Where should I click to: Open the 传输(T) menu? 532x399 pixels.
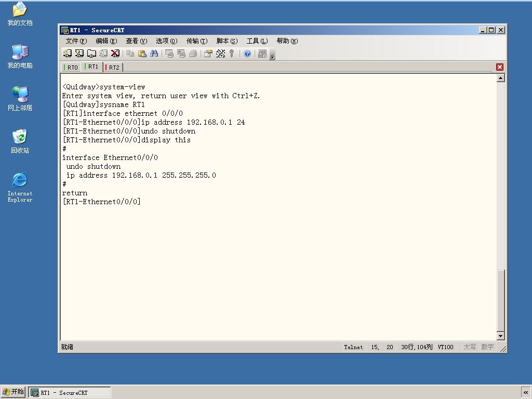197,41
